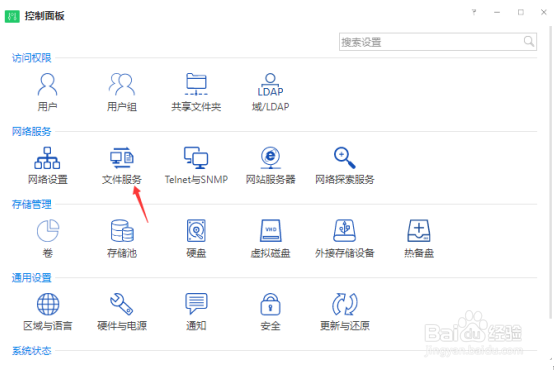The width and height of the screenshot is (554, 370).
Task: Select the 通用设置 section heading
Action: pyautogui.click(x=31, y=278)
